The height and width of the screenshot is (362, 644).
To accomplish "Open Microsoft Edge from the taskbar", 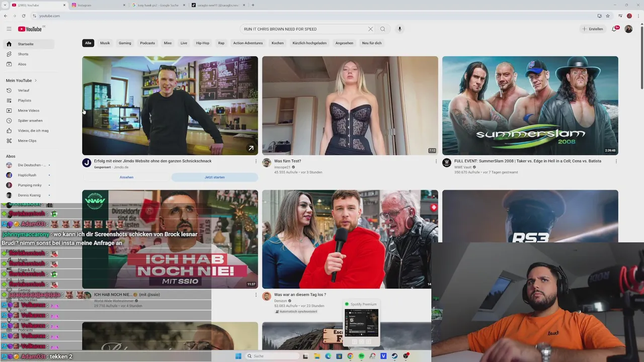I will [328, 356].
